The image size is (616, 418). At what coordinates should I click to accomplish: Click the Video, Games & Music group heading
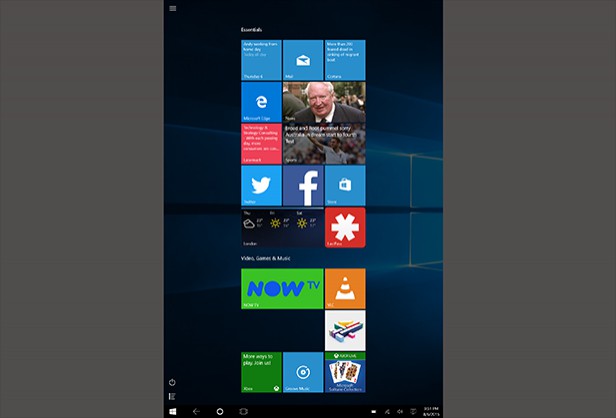[266, 258]
